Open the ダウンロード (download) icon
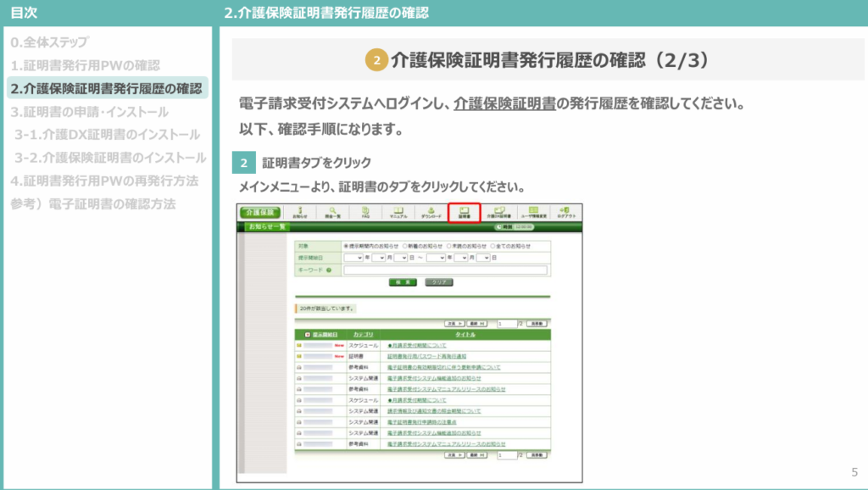Image resolution: width=868 pixels, height=490 pixels. tap(431, 214)
